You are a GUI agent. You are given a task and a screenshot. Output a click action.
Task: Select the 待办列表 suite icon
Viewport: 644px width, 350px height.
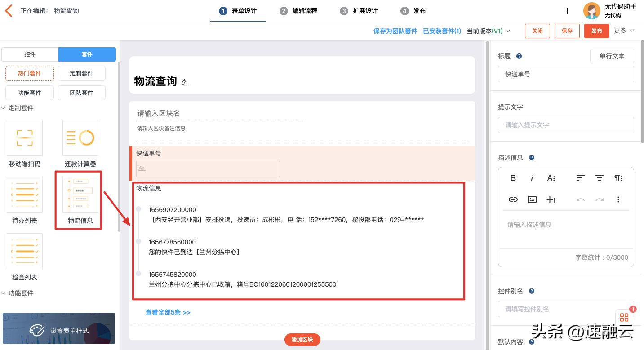click(x=25, y=195)
